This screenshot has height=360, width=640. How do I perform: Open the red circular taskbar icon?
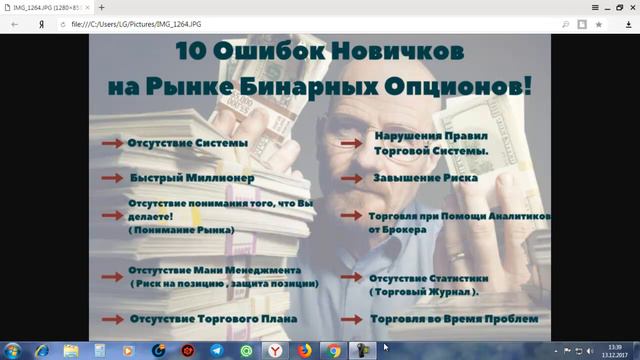click(x=188, y=351)
